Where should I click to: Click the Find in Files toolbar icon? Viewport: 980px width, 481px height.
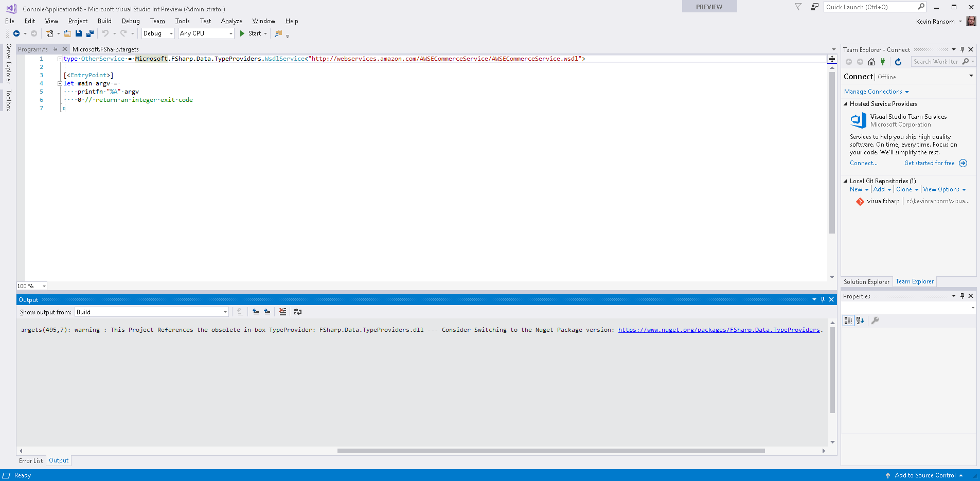278,33
